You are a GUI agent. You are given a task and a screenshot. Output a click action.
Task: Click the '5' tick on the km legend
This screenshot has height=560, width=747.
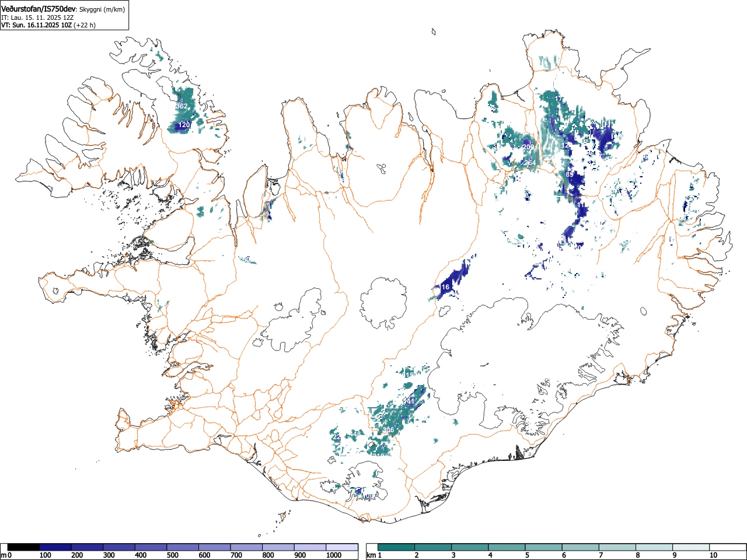526,555
